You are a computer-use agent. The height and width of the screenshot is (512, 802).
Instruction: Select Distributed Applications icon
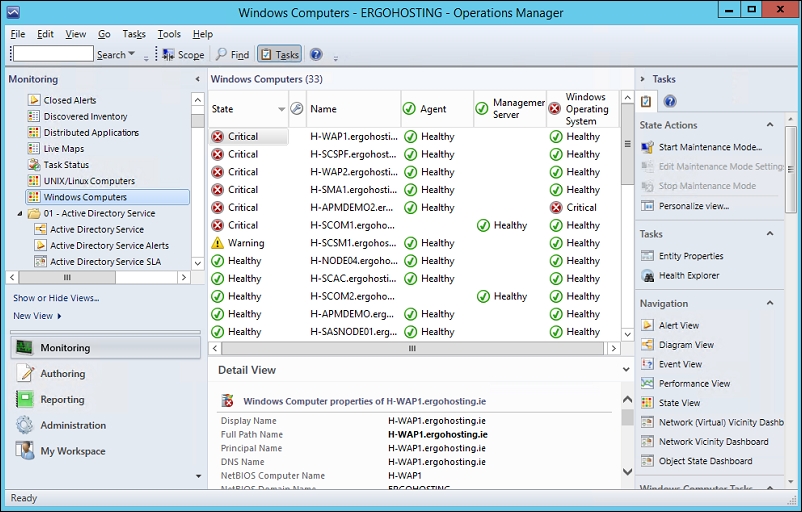pyautogui.click(x=34, y=132)
